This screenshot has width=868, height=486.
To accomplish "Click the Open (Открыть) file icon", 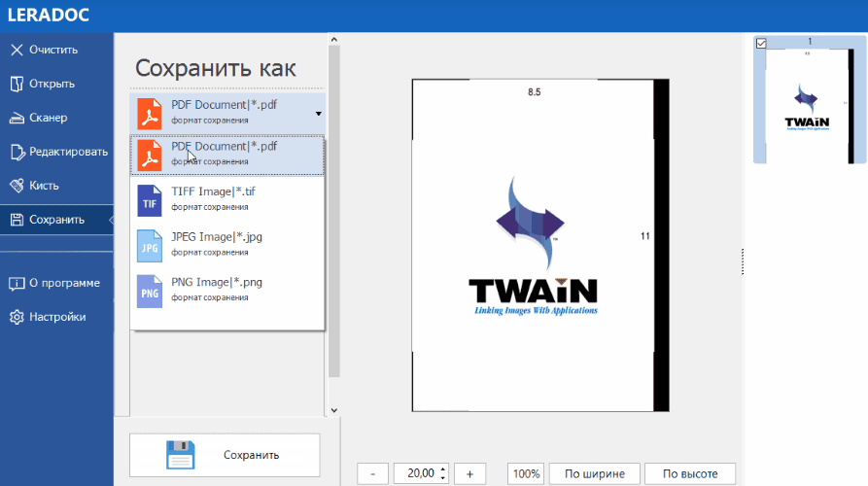I will (17, 84).
